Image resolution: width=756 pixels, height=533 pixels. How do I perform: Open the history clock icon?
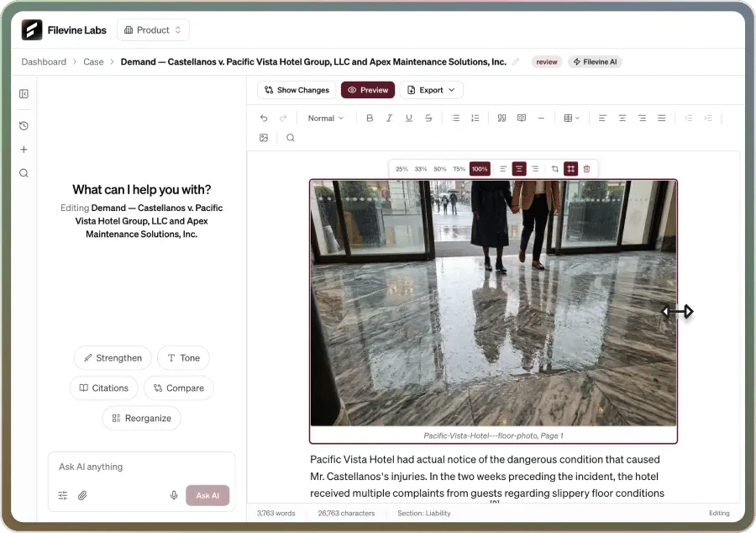coord(24,126)
